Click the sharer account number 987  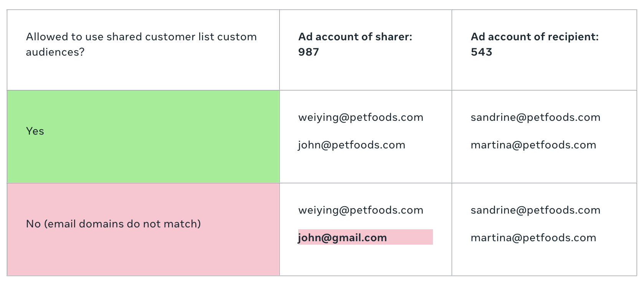[309, 52]
